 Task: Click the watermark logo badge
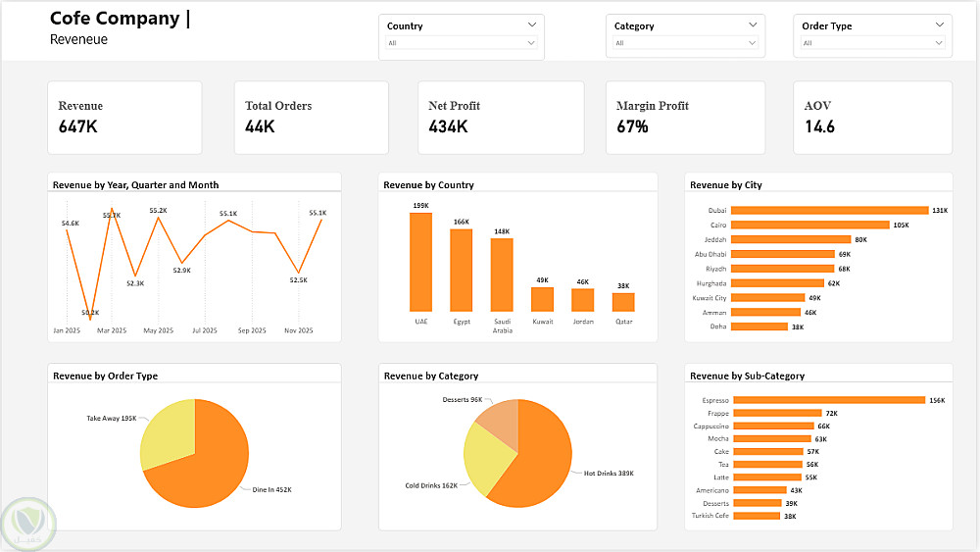pos(28,524)
